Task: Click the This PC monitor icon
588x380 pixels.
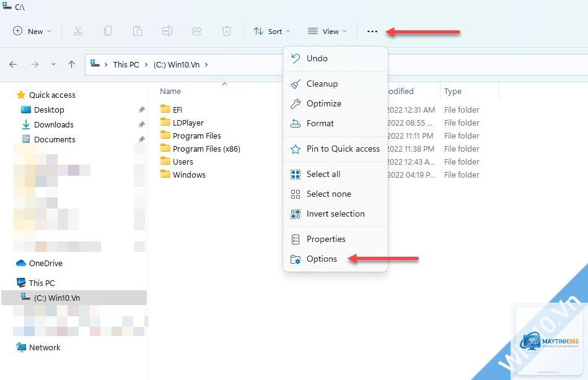Action: (x=21, y=283)
